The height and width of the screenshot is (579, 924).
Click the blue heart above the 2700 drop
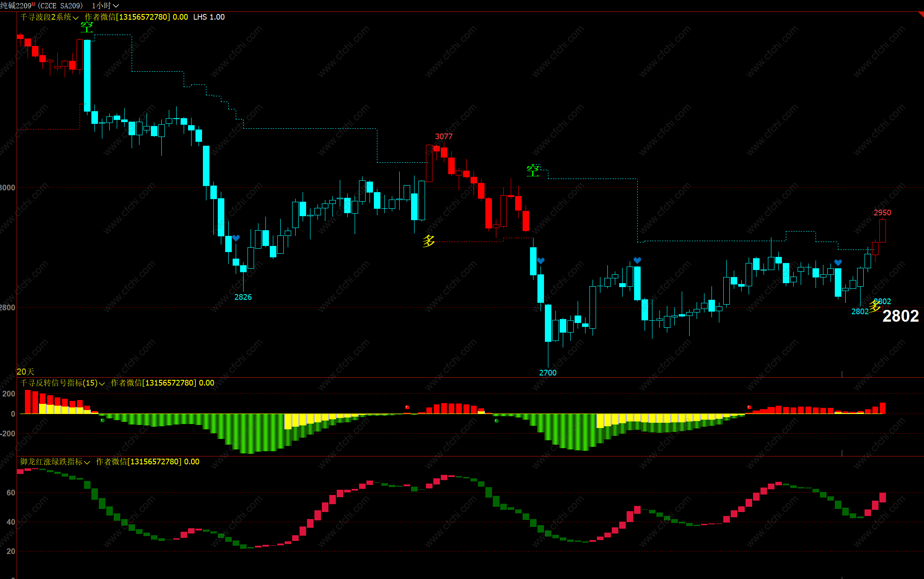coord(540,261)
